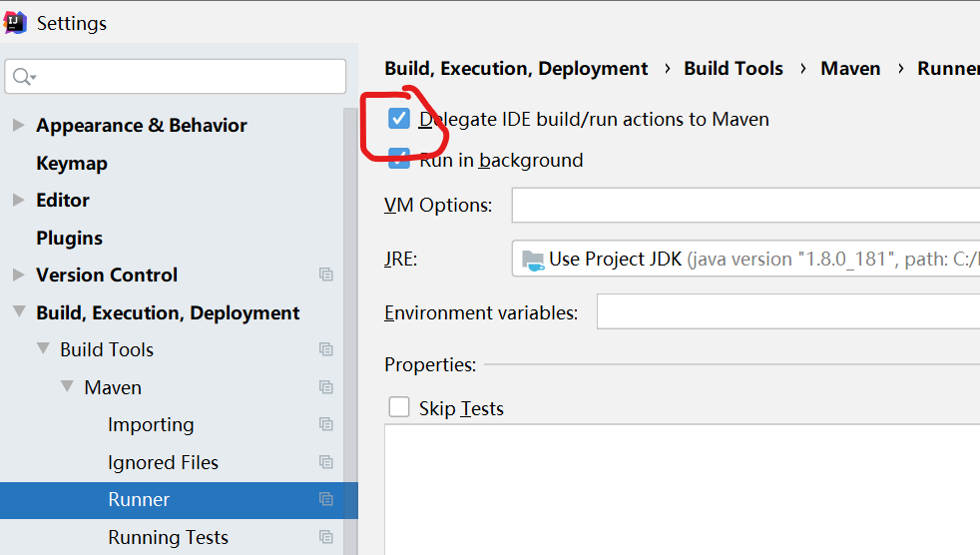Select Keymap in settings tree

coord(72,163)
